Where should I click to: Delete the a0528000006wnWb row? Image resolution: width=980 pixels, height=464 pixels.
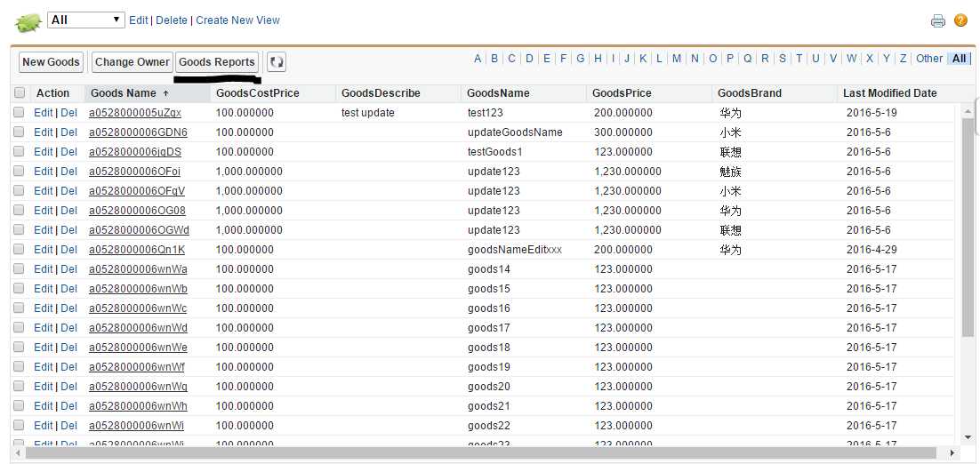click(x=68, y=289)
